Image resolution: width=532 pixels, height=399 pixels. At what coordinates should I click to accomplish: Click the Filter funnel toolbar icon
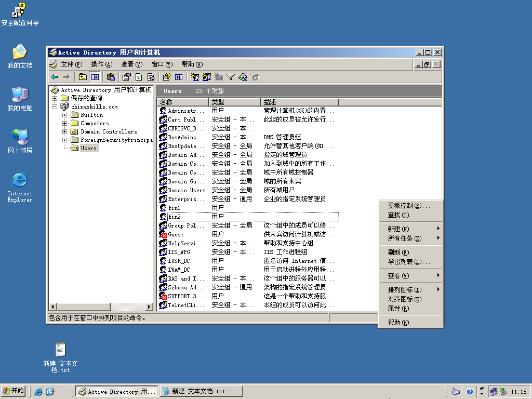point(231,77)
